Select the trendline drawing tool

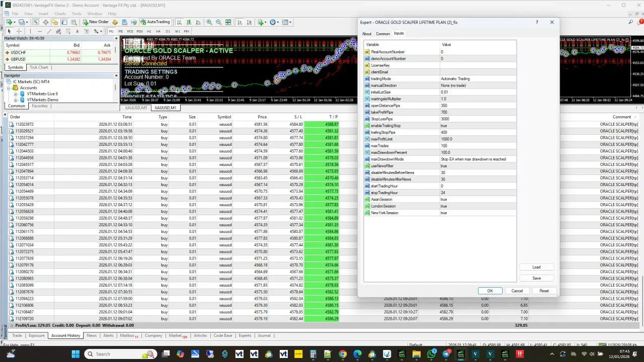pyautogui.click(x=49, y=31)
